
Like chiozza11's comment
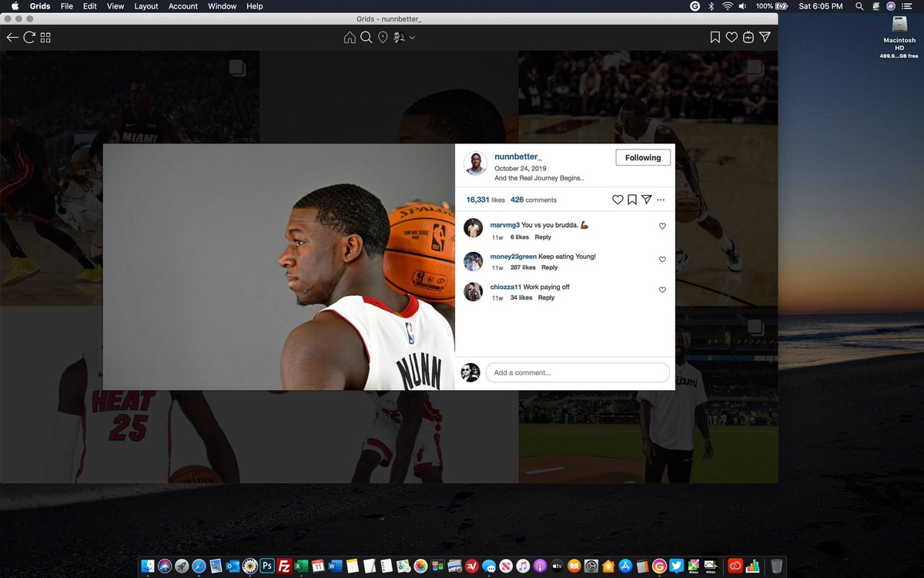click(662, 290)
